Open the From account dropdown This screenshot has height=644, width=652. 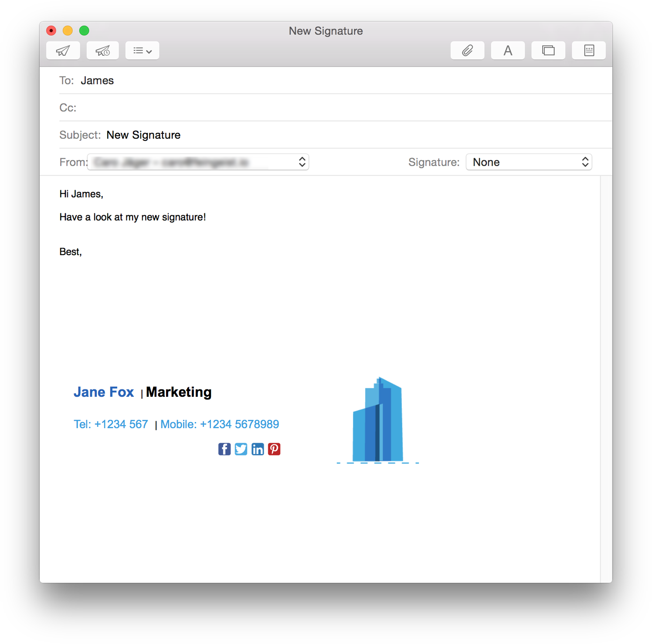click(198, 162)
